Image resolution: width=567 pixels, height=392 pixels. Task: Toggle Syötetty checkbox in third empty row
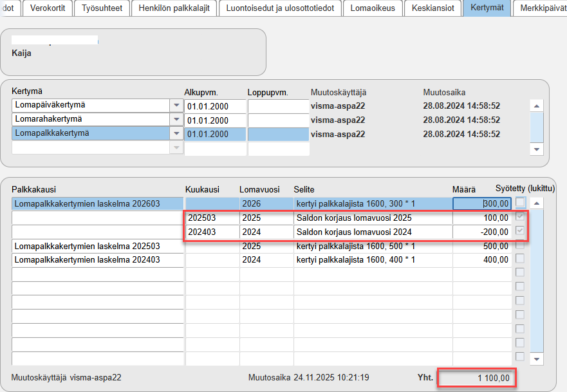520,301
